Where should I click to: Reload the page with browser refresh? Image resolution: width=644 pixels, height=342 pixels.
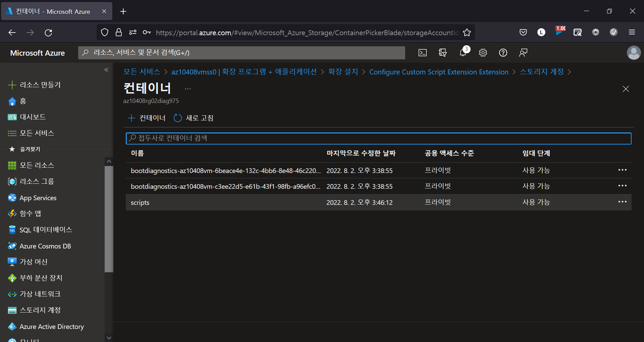pyautogui.click(x=48, y=32)
